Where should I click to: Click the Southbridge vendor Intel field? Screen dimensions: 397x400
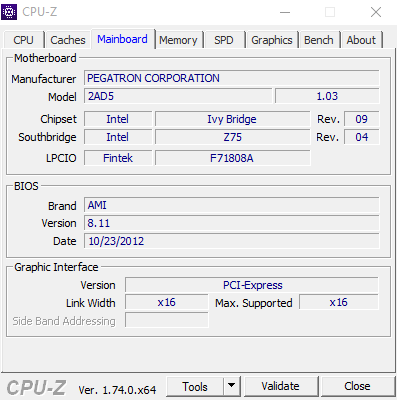pos(118,137)
